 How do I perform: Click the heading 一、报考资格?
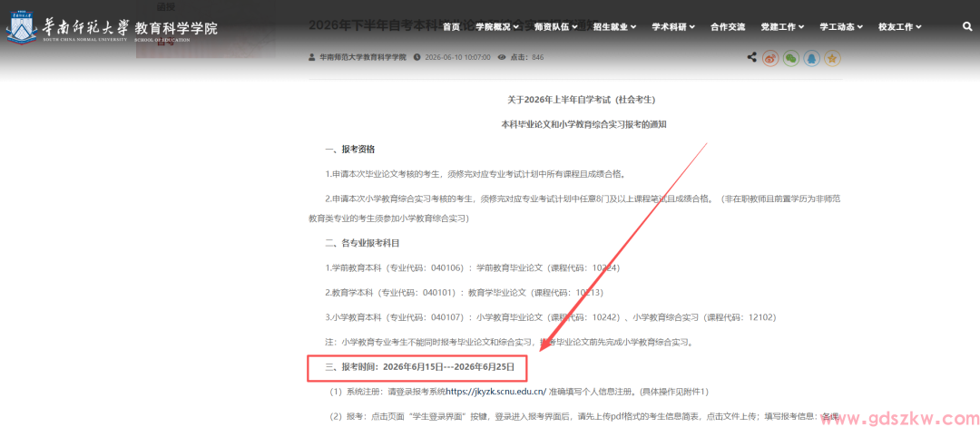350,150
